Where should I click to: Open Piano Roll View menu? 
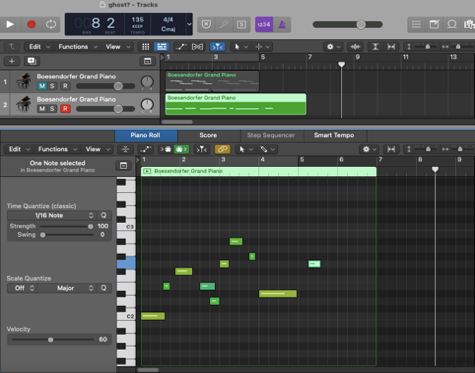pos(98,149)
